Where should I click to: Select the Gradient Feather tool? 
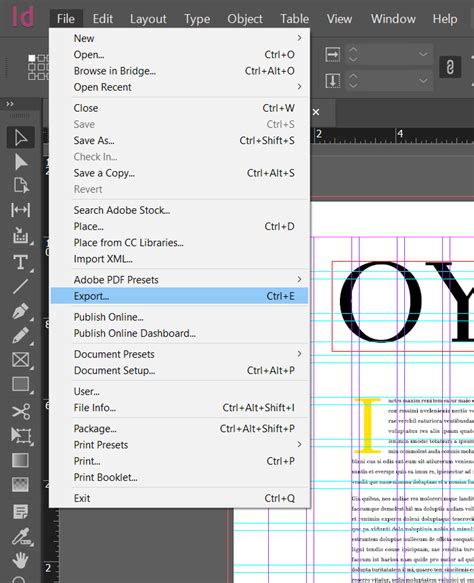point(20,484)
